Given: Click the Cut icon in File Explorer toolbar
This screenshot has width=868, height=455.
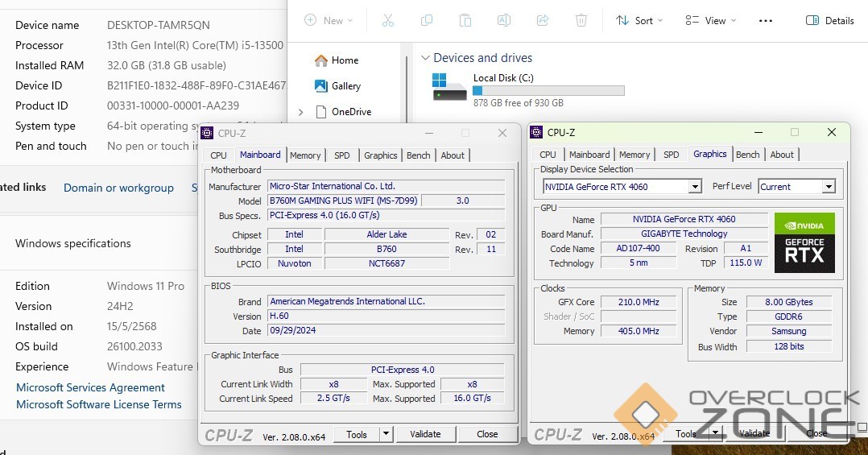Looking at the screenshot, I should [x=387, y=20].
